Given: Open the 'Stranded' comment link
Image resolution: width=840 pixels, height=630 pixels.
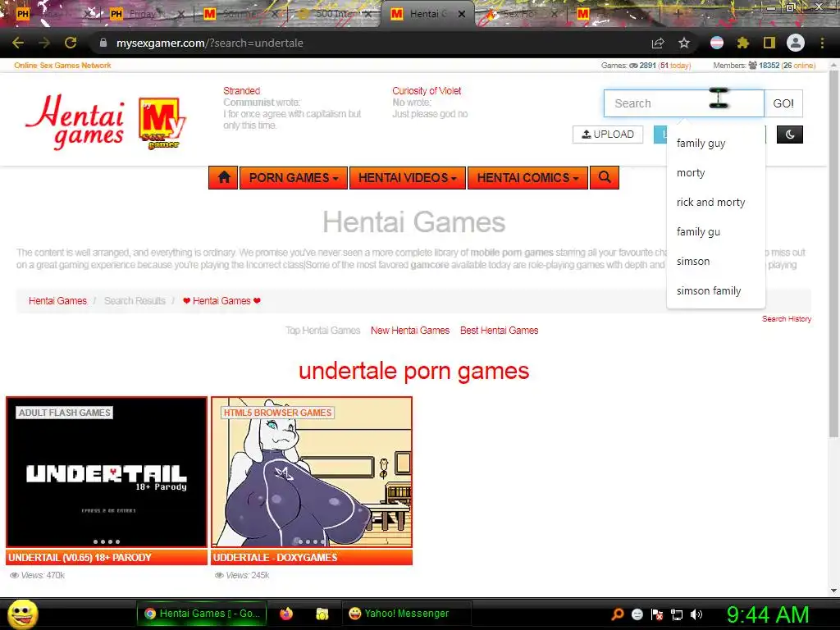Looking at the screenshot, I should 242,91.
